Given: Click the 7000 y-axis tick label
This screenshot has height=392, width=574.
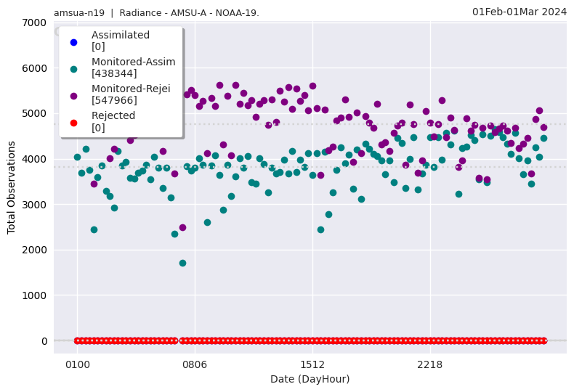Looking at the screenshot, I should point(34,23).
